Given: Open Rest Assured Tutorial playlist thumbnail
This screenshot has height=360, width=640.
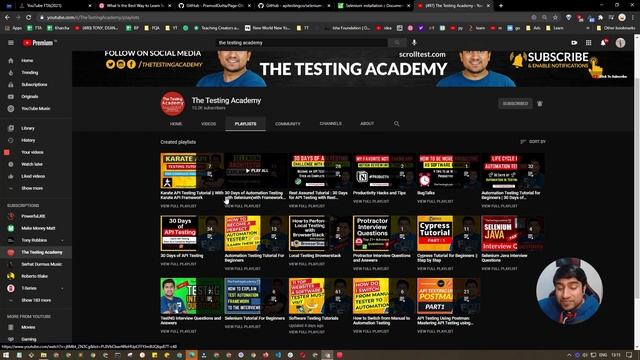Looking at the screenshot, I should (320, 171).
